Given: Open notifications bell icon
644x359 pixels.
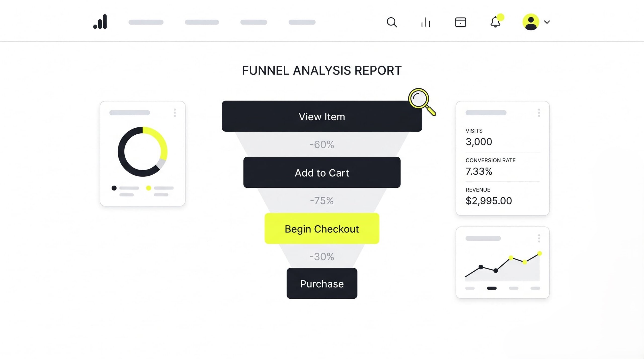Looking at the screenshot, I should (495, 22).
